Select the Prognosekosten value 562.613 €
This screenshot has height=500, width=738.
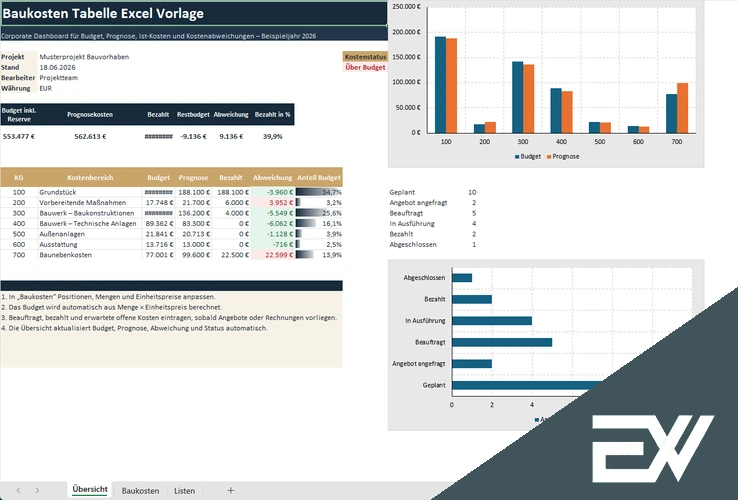tap(90, 137)
